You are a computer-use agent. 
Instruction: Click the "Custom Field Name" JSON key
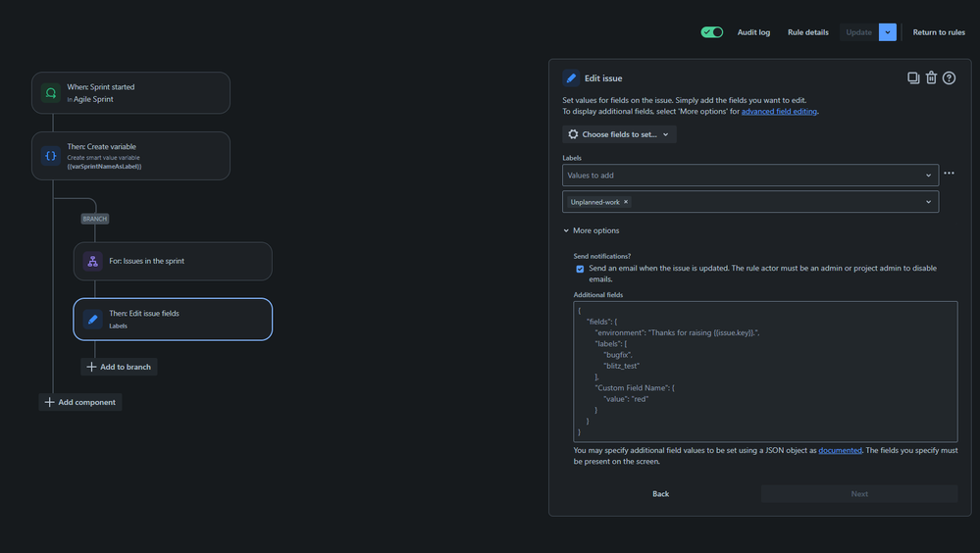point(631,388)
